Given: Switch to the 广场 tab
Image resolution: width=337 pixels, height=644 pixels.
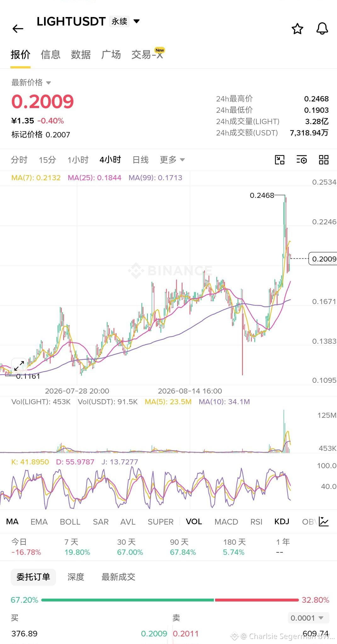Looking at the screenshot, I should [x=111, y=55].
